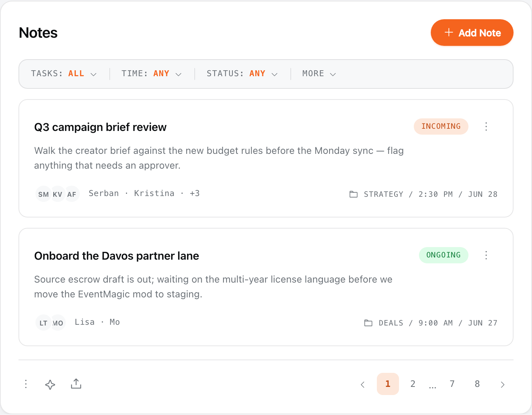The width and height of the screenshot is (532, 415).
Task: Open the Tasks: All filter dropdown
Action: tap(64, 74)
